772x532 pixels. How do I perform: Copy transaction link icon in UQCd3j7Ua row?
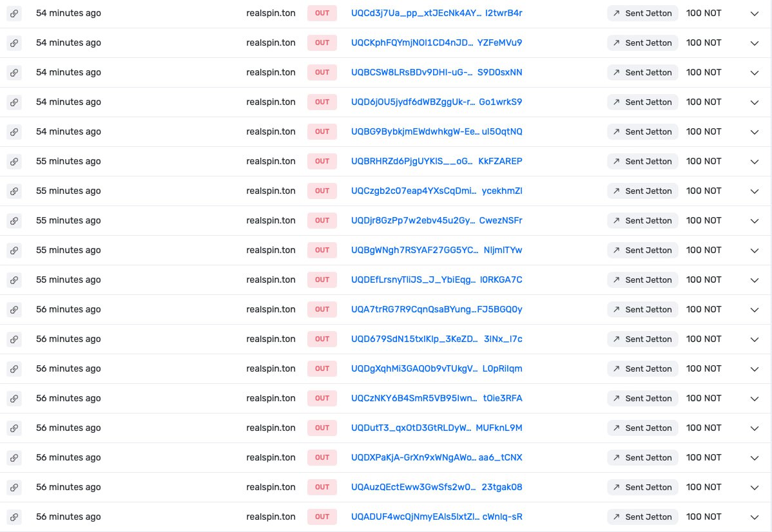[14, 14]
